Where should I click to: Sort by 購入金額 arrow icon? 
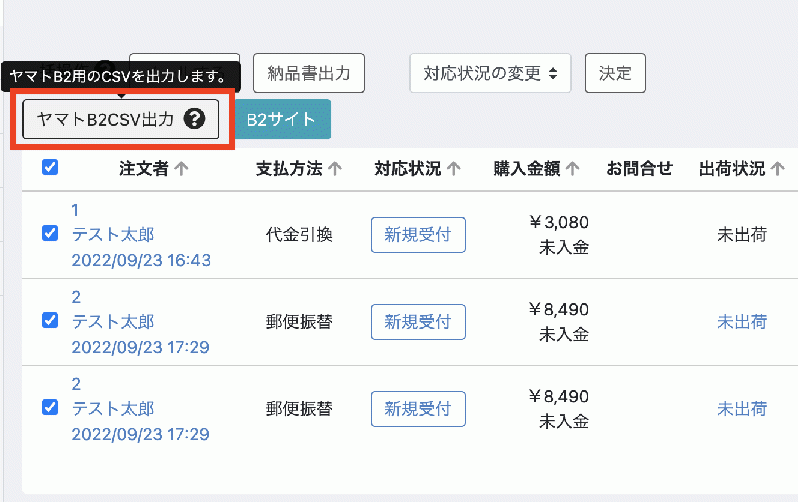[572, 169]
